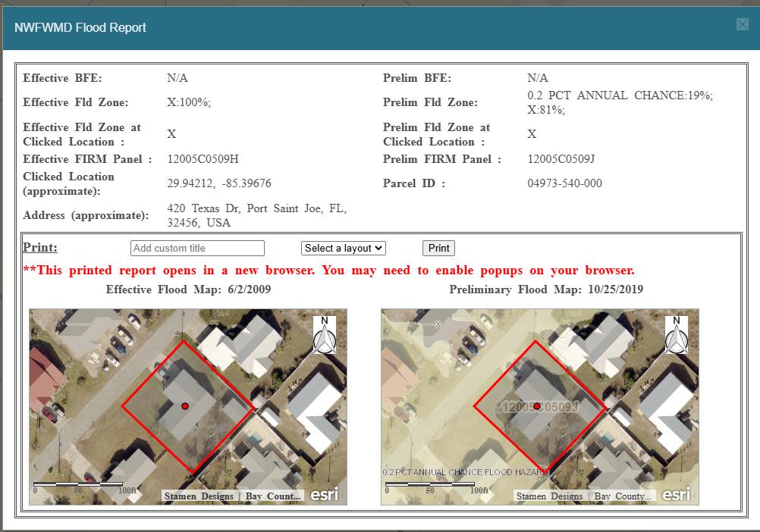Screen dimensions: 760x532
Task: Select red location dot on Preliminary Flood Map
Action: 537,407
